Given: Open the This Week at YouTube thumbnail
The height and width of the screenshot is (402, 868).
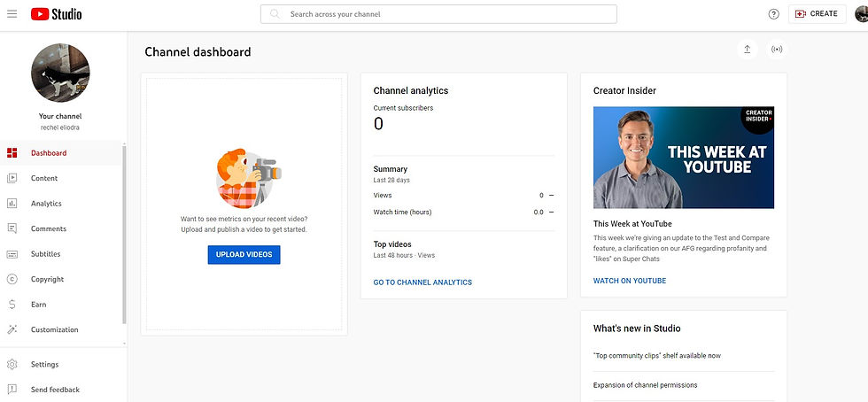Looking at the screenshot, I should (684, 158).
